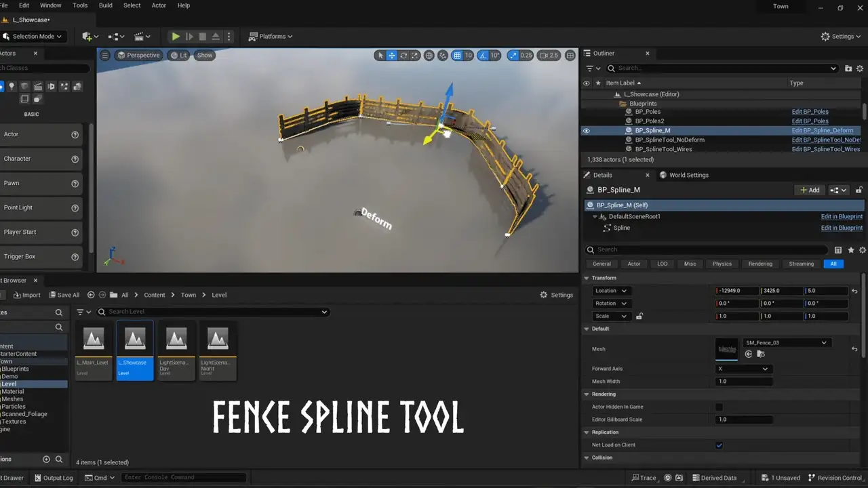Open the SM_Fence_03 mesh dropdown
This screenshot has width=868, height=488.
click(785, 343)
